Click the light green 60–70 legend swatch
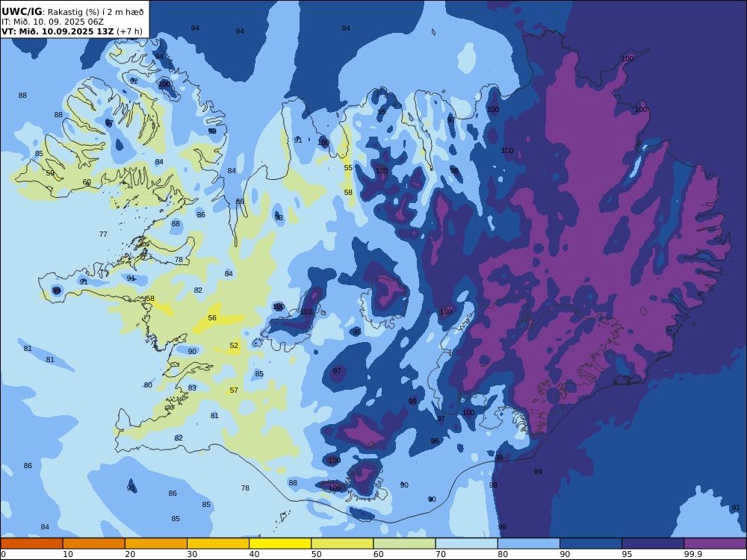 [x=404, y=544]
